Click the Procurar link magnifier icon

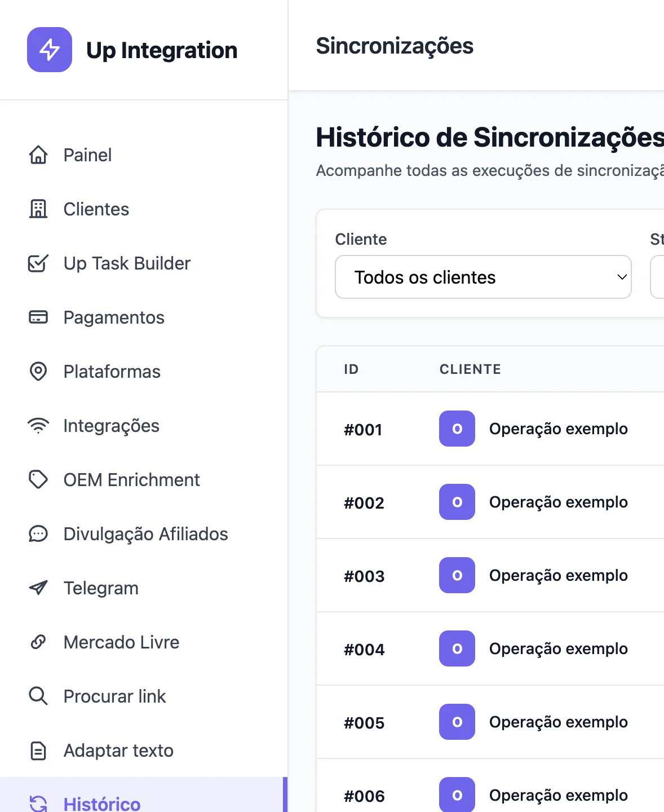click(x=38, y=696)
